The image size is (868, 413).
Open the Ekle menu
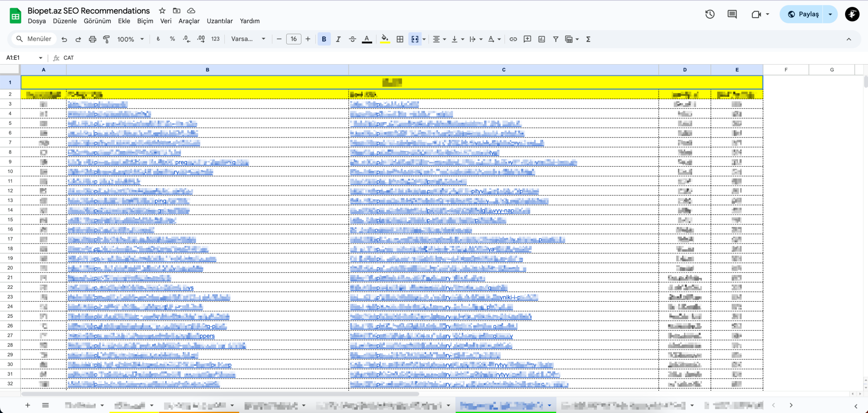(x=124, y=21)
